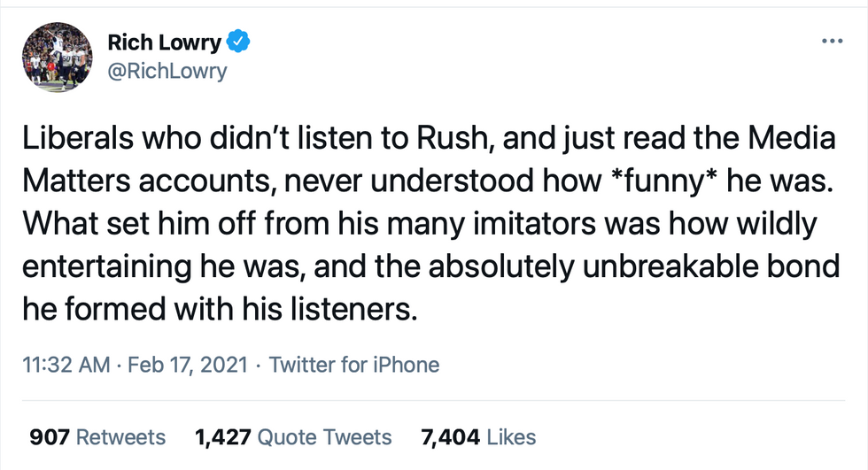Click the word *funny* in the tweet
This screenshot has height=470, width=868.
(x=663, y=181)
